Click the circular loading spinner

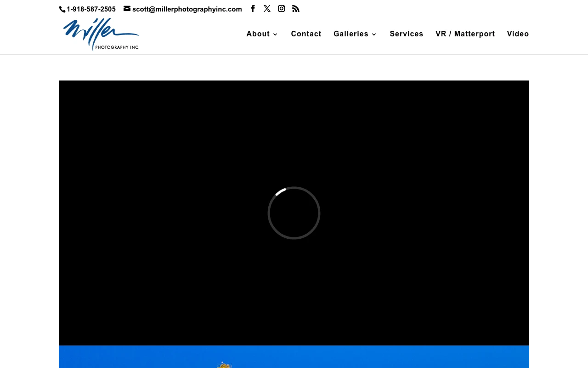click(x=294, y=213)
